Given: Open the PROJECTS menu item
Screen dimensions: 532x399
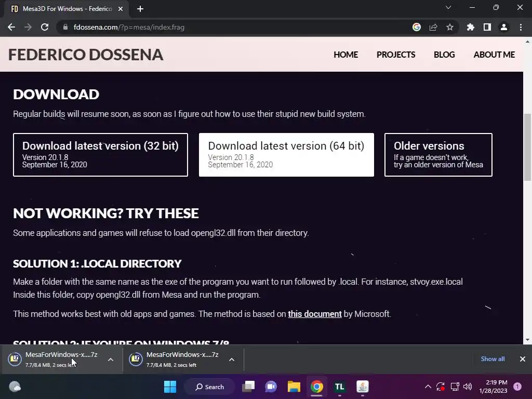Looking at the screenshot, I should (x=396, y=55).
